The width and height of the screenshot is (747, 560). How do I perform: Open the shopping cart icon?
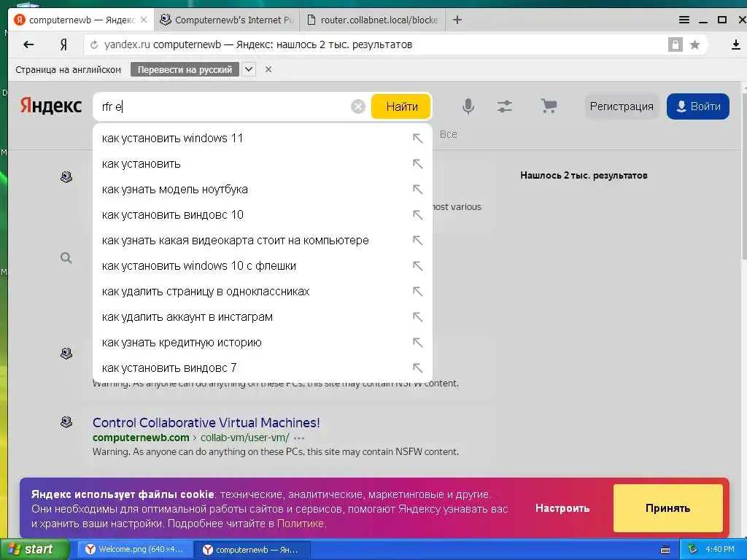click(x=549, y=106)
